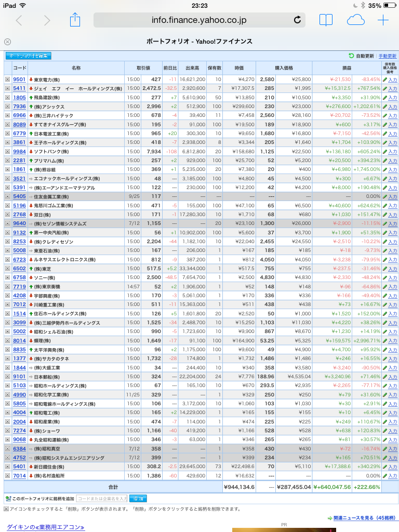
Task: Tap Safari back arrow
Action: click(19, 20)
